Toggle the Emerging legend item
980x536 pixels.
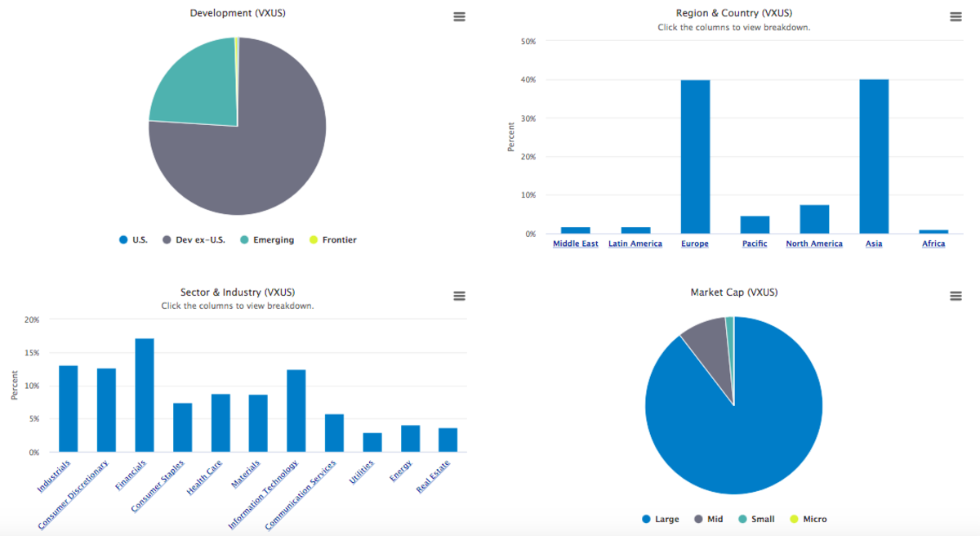266,240
